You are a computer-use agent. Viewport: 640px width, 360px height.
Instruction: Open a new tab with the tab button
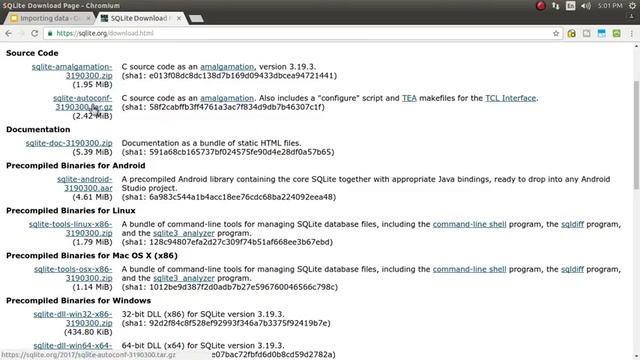coord(196,18)
